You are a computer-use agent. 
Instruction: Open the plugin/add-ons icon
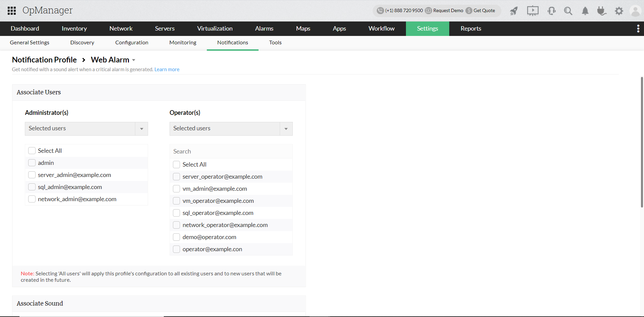pyautogui.click(x=602, y=11)
